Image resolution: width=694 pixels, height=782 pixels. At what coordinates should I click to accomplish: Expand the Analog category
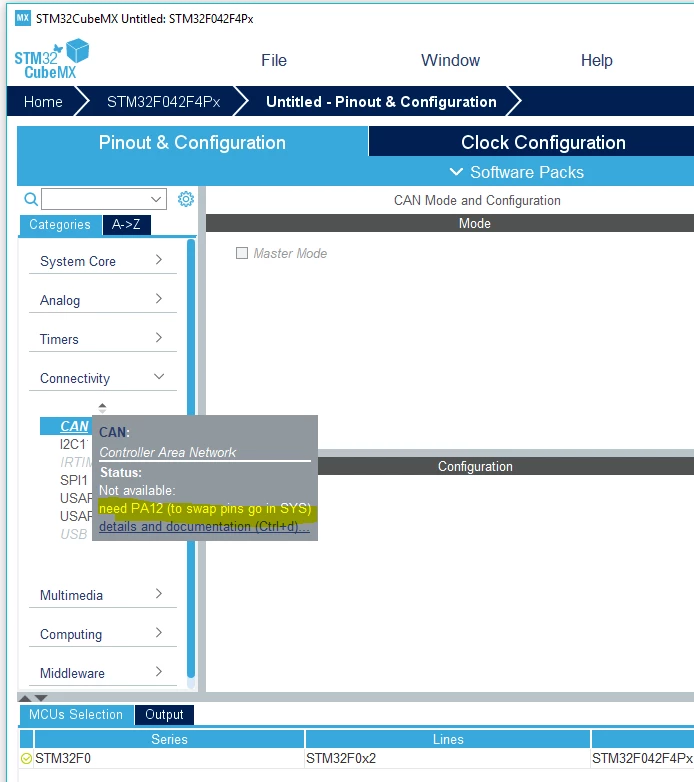tap(103, 300)
